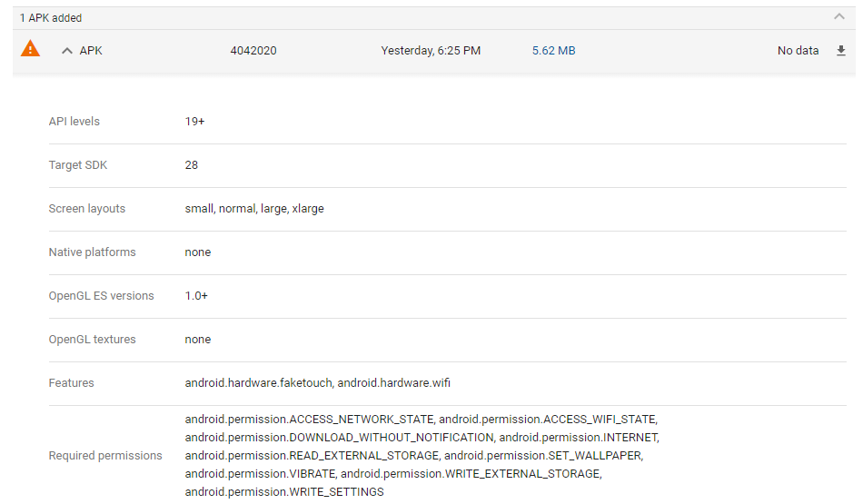Click the 'API levels' label

click(x=74, y=122)
